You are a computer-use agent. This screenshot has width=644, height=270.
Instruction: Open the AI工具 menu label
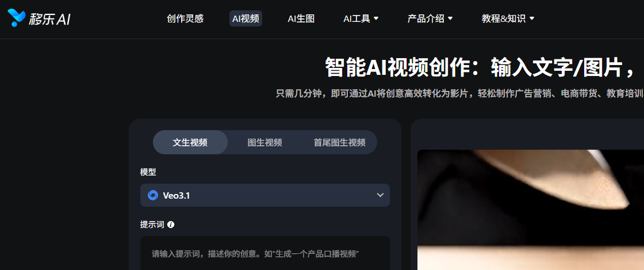pos(356,18)
